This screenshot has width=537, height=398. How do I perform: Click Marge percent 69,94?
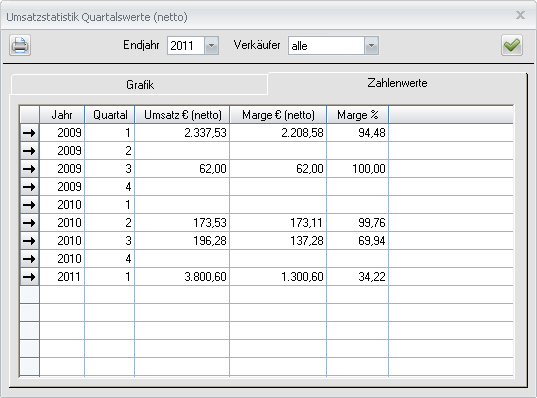(x=372, y=241)
